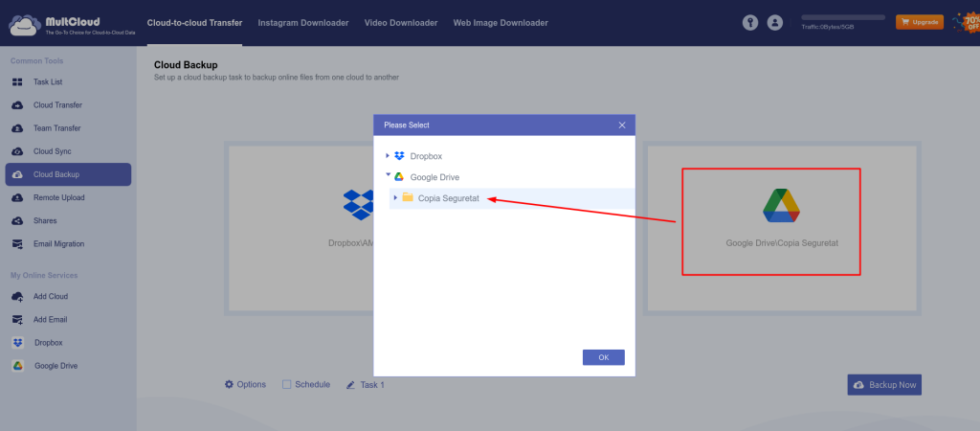
Task: Click the orange Upgrade button
Action: tap(919, 21)
